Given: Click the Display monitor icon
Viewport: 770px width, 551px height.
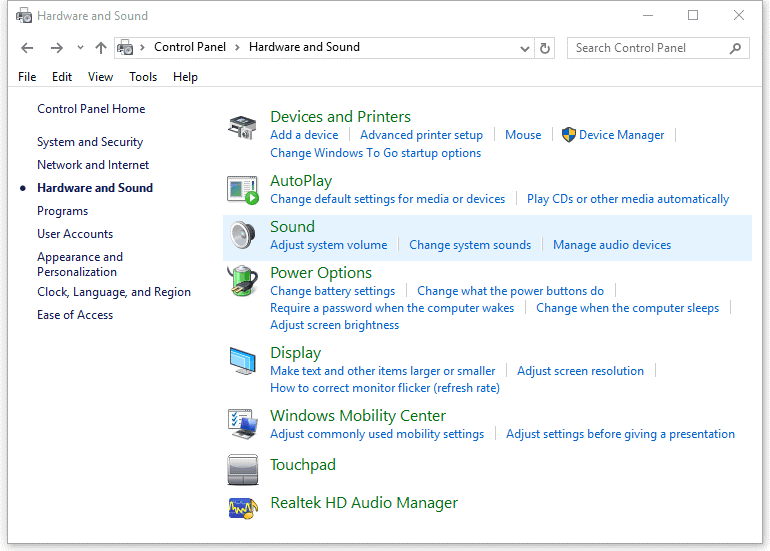Looking at the screenshot, I should tap(242, 361).
